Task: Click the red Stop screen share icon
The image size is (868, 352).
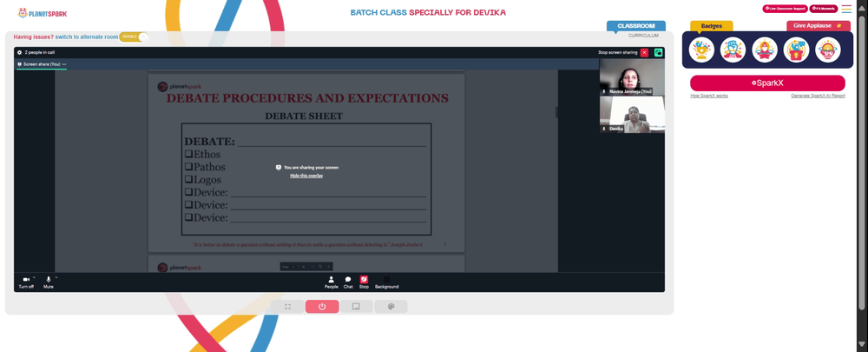Action: point(364,279)
